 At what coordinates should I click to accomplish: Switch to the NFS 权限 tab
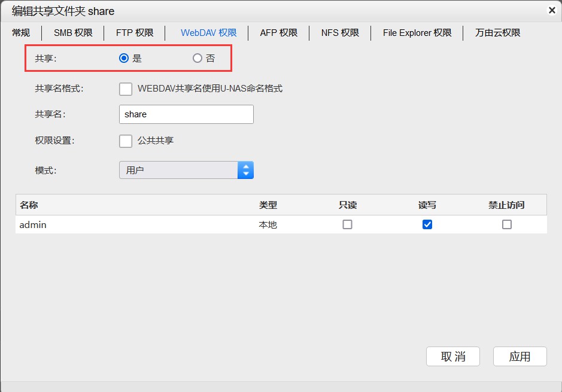coord(340,33)
